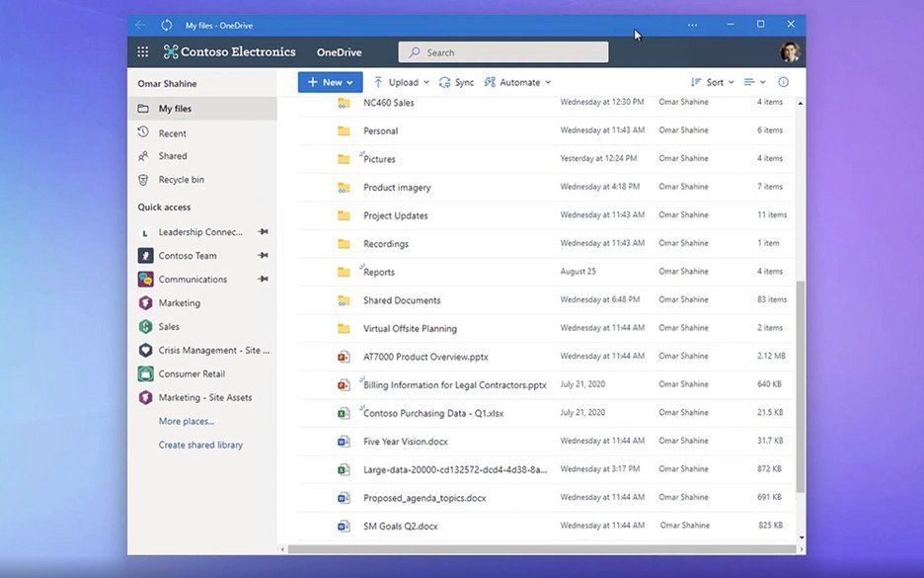Trigger a Sync from the toolbar
924x578 pixels.
coord(457,82)
